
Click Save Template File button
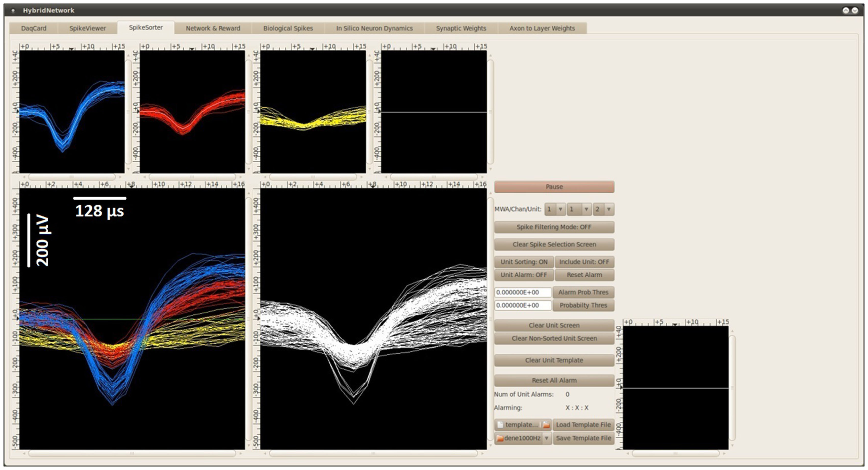(583, 438)
